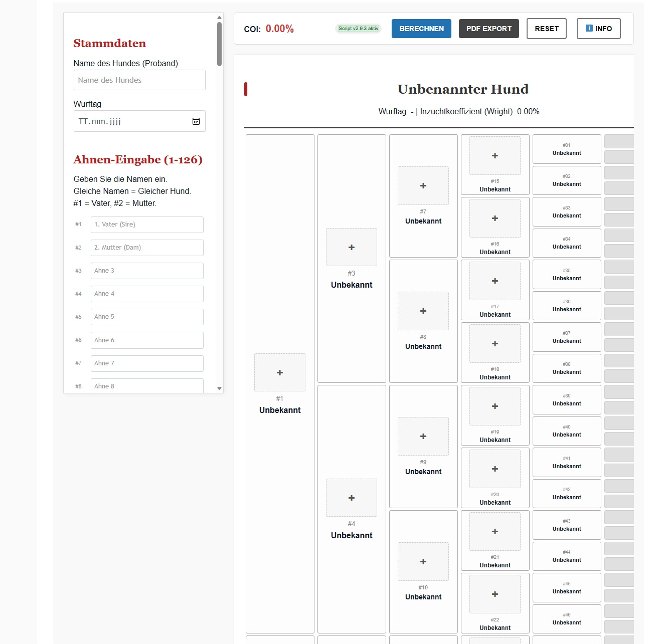
Task: Click ancestor cell #40 Unbekannt
Action: tap(567, 431)
